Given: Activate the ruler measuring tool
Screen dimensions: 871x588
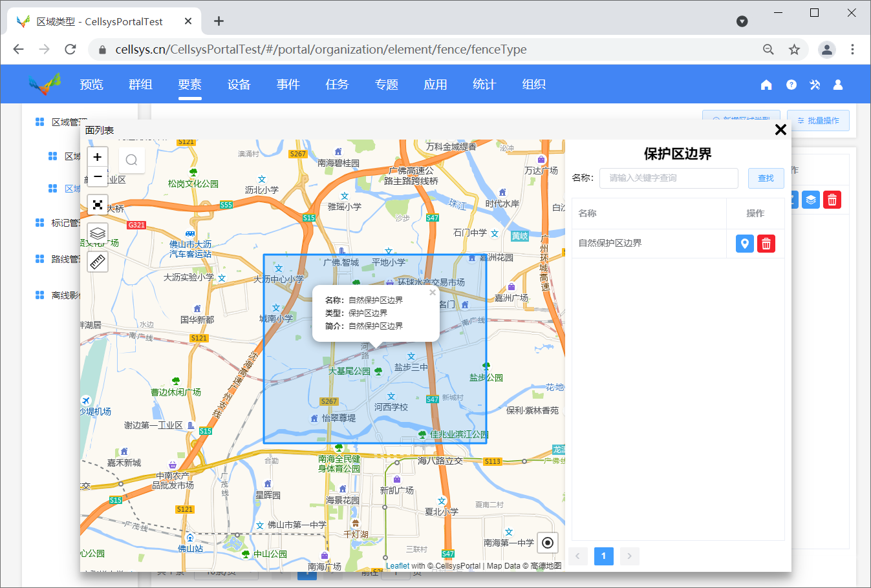Looking at the screenshot, I should point(98,262).
